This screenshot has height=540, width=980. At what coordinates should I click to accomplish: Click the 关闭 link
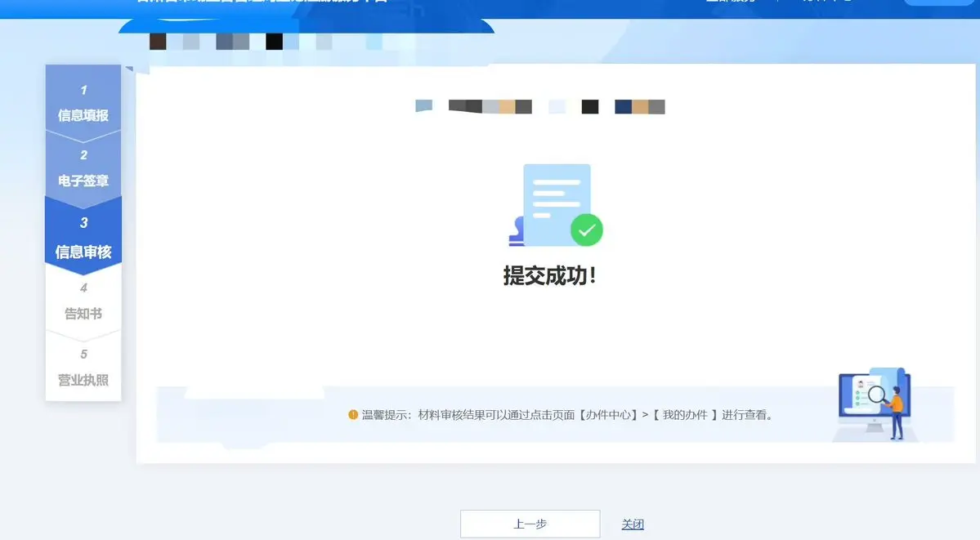click(x=633, y=524)
